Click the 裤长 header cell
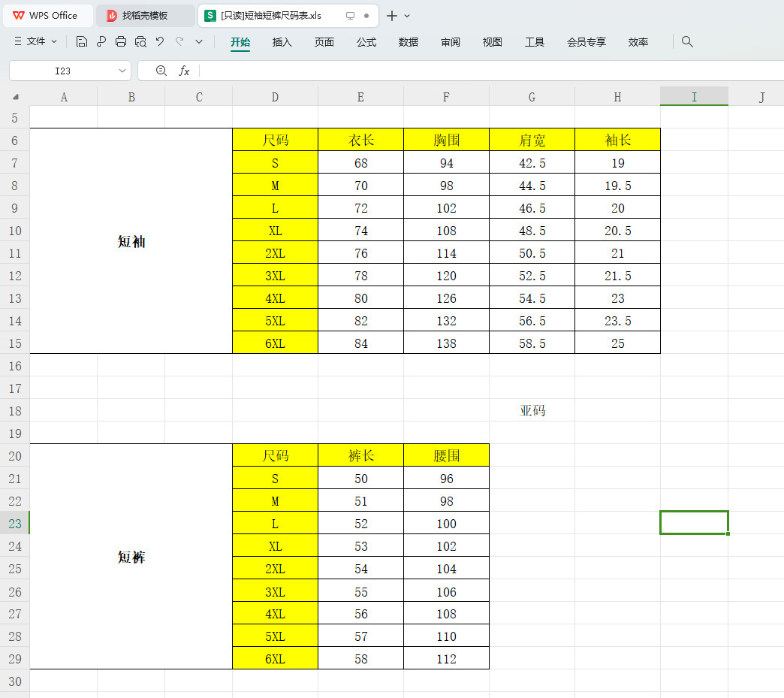This screenshot has width=784, height=698. point(361,455)
